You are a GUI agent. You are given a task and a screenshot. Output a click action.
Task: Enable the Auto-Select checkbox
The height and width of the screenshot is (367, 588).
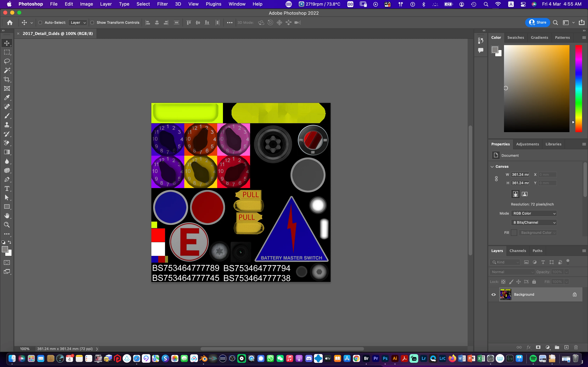pos(40,23)
